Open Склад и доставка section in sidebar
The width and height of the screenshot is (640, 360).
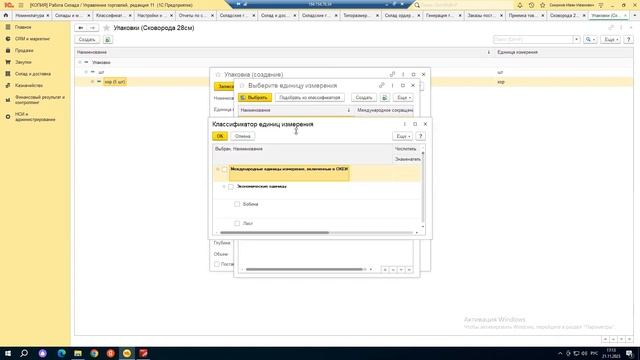(33, 74)
